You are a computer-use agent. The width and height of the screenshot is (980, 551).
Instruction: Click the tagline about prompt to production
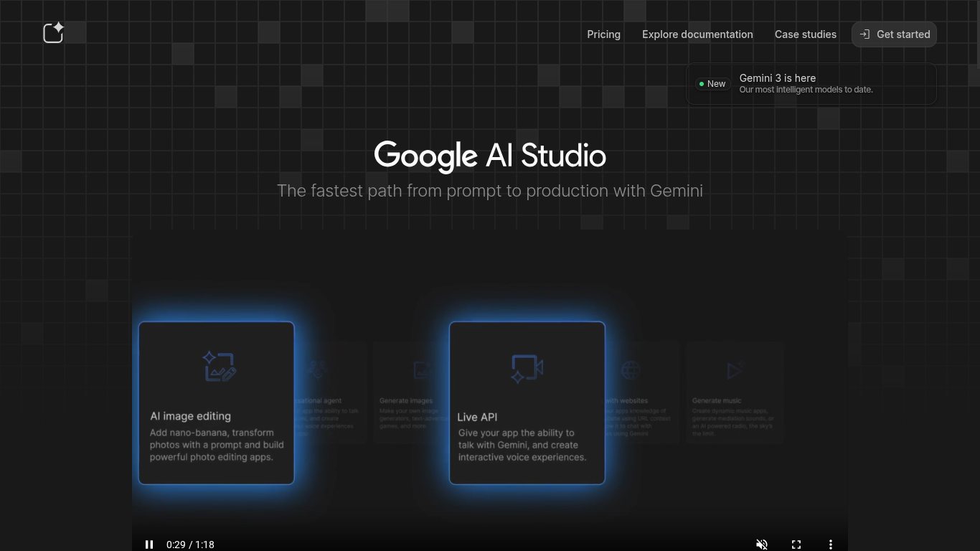[490, 191]
